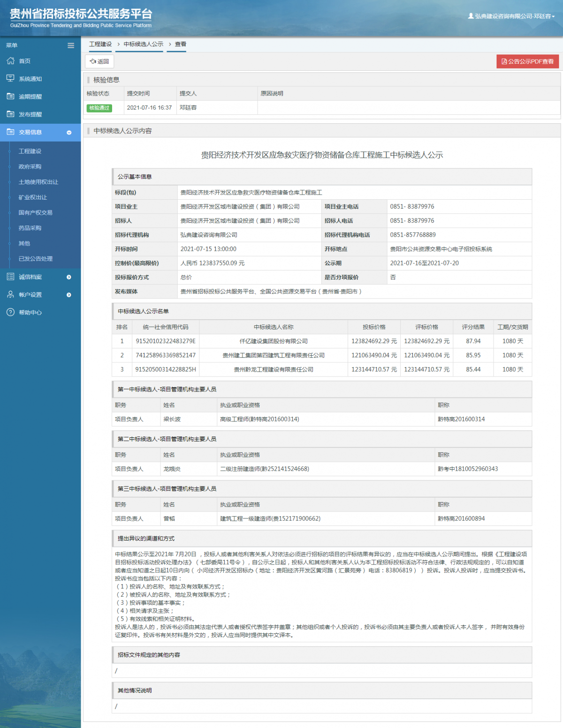
Task: Open the 弘典建设咨询有限公司-邓廷容 account dropdown
Action: tap(511, 16)
